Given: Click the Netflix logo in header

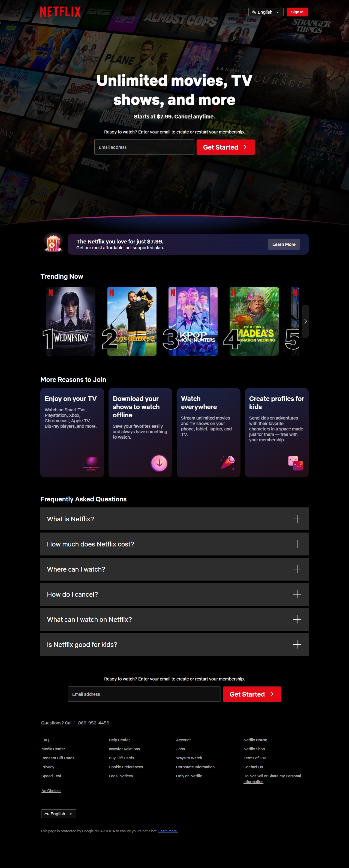Looking at the screenshot, I should tap(61, 12).
